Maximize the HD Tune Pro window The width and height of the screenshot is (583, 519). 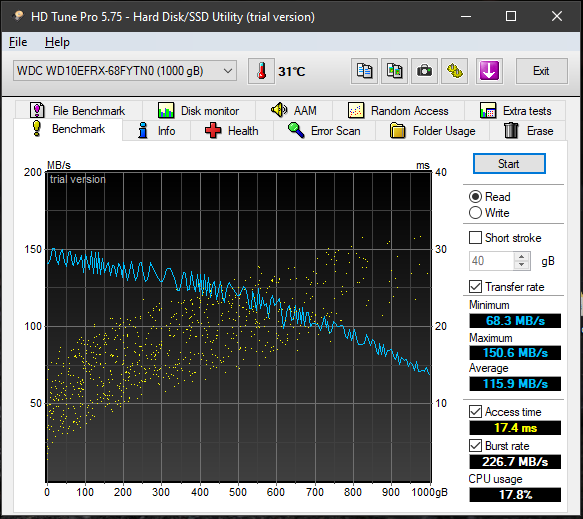511,16
